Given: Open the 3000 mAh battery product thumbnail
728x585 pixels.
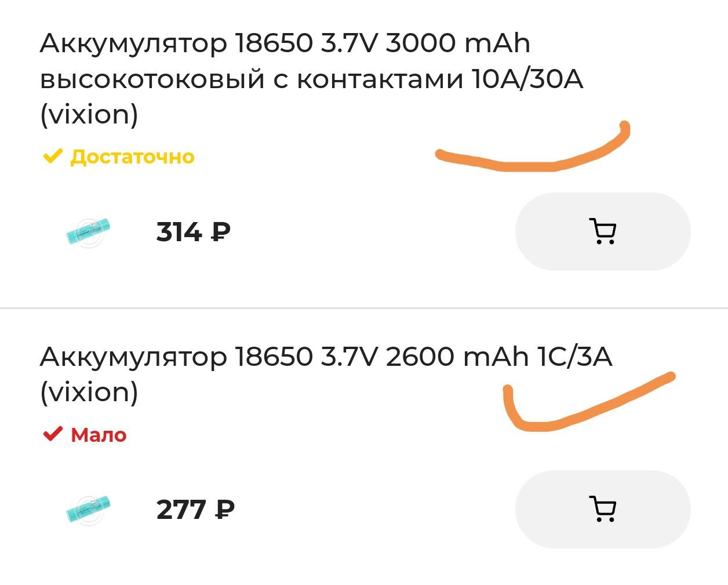Looking at the screenshot, I should click(88, 232).
